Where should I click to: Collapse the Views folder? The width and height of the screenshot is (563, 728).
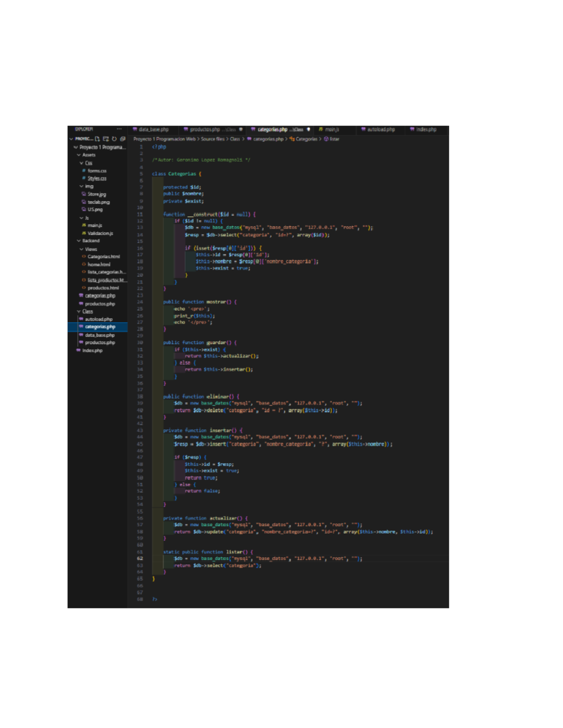click(82, 249)
